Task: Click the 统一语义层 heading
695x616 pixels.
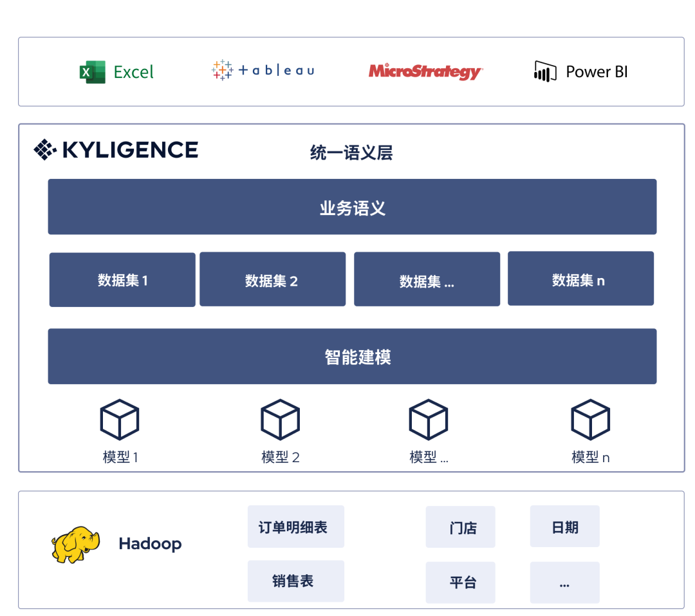Action: (x=351, y=153)
